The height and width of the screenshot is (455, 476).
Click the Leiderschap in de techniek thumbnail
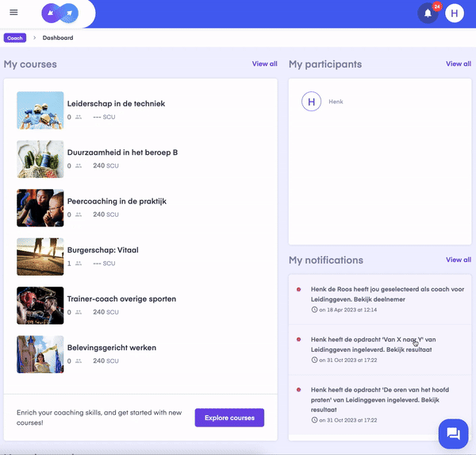[x=40, y=110]
